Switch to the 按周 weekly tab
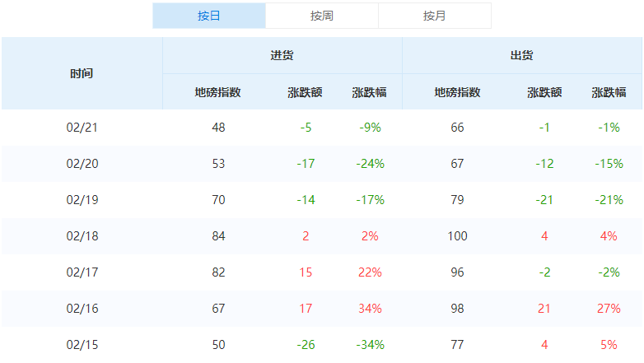This screenshot has height=363, width=644. [x=322, y=16]
